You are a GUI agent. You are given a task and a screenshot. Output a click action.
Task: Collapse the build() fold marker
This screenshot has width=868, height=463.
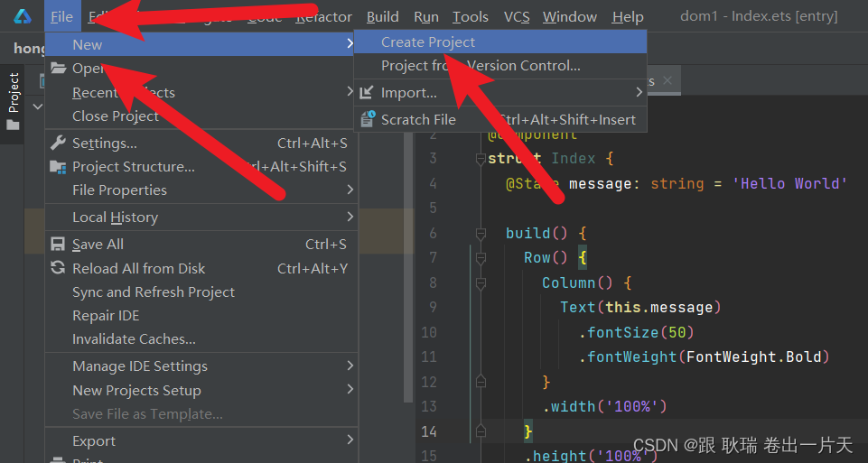click(x=481, y=234)
